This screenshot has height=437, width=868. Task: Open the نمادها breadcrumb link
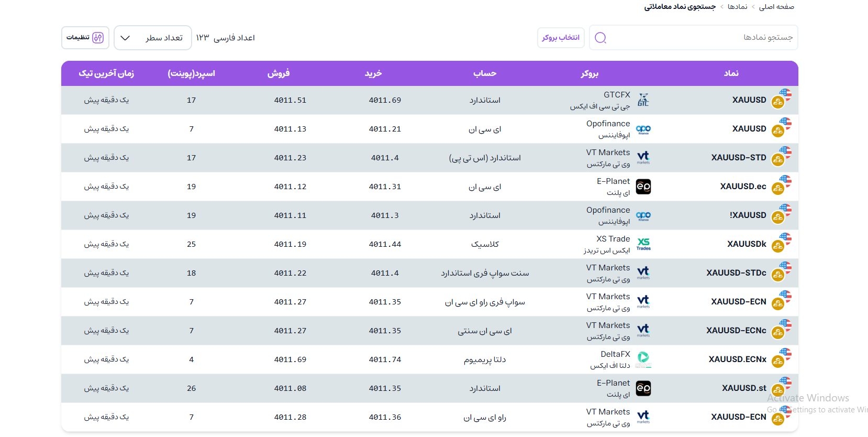[737, 7]
